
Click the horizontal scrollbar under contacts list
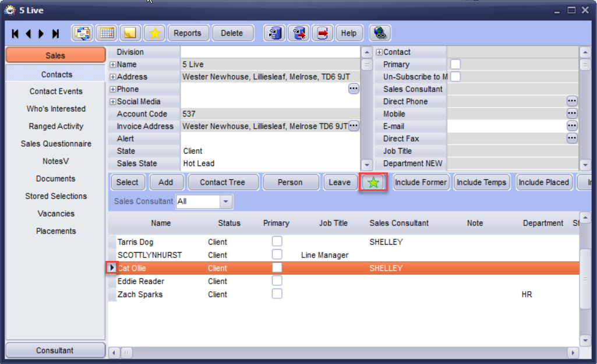344,352
